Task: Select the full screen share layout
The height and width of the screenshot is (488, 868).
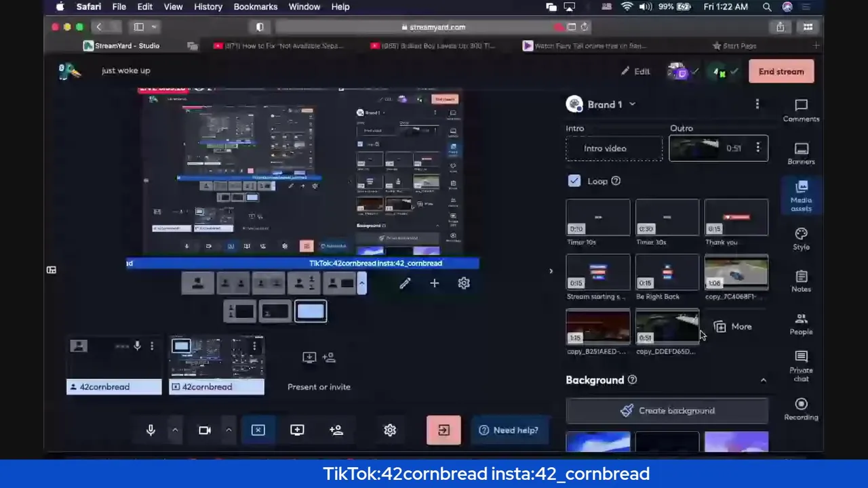Action: 311,312
